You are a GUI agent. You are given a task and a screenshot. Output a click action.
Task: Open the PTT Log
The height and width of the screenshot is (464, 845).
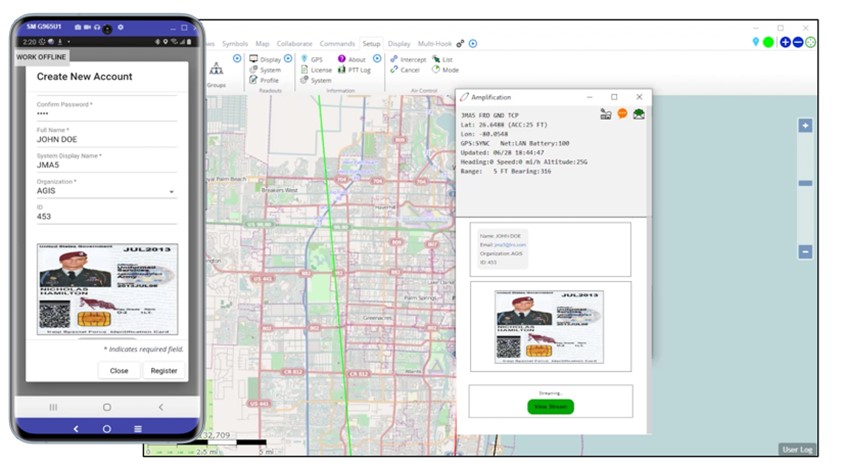click(x=342, y=70)
